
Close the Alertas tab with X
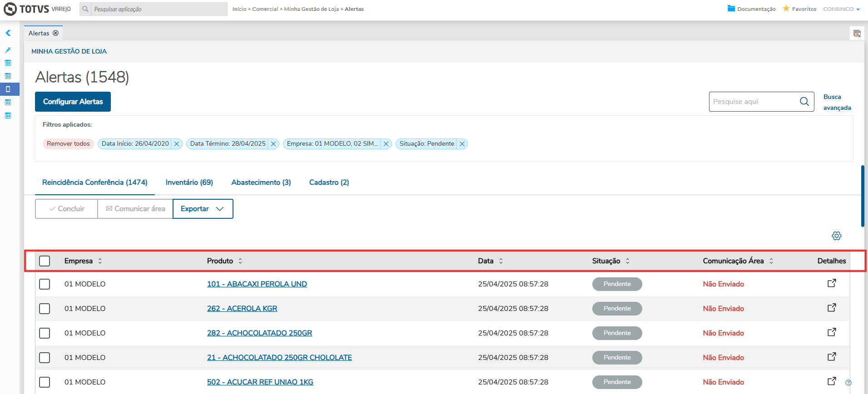55,33
